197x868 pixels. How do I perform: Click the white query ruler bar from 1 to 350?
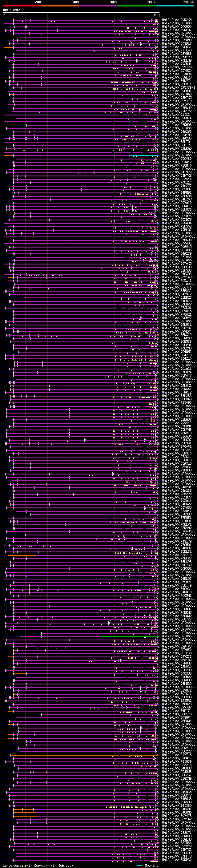(81, 13)
